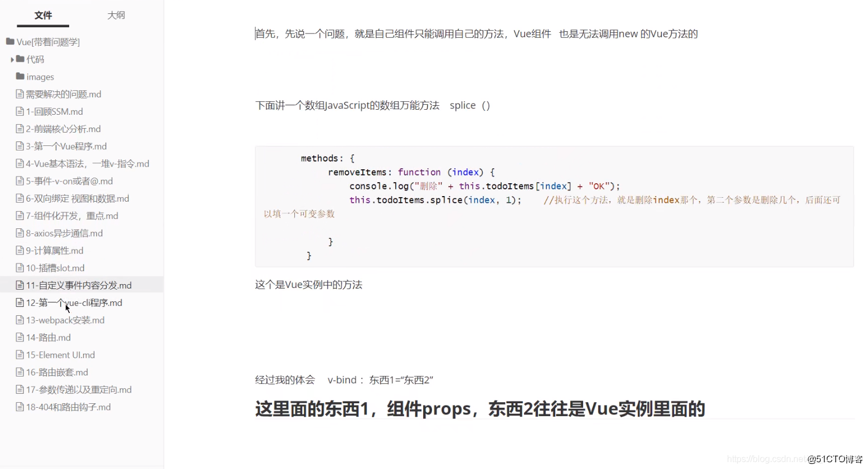The image size is (868, 469).
Task: Click file icon beside 1-回顾SSM.md
Action: coord(20,111)
